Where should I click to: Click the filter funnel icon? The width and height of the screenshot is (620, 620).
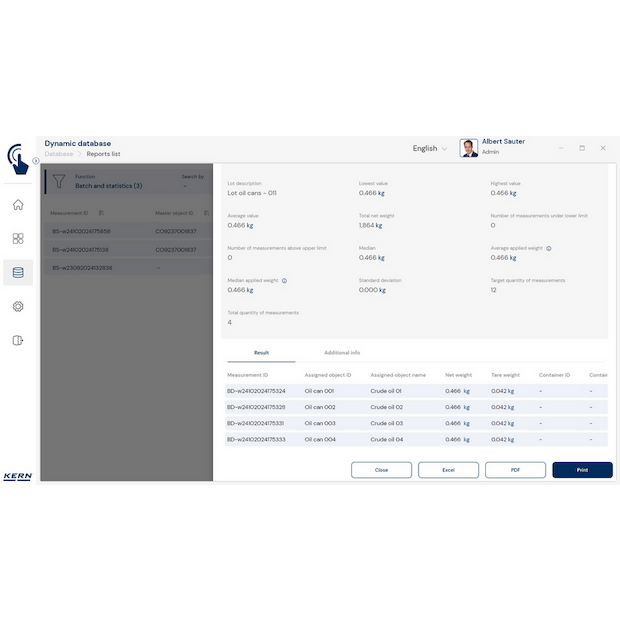click(x=59, y=182)
